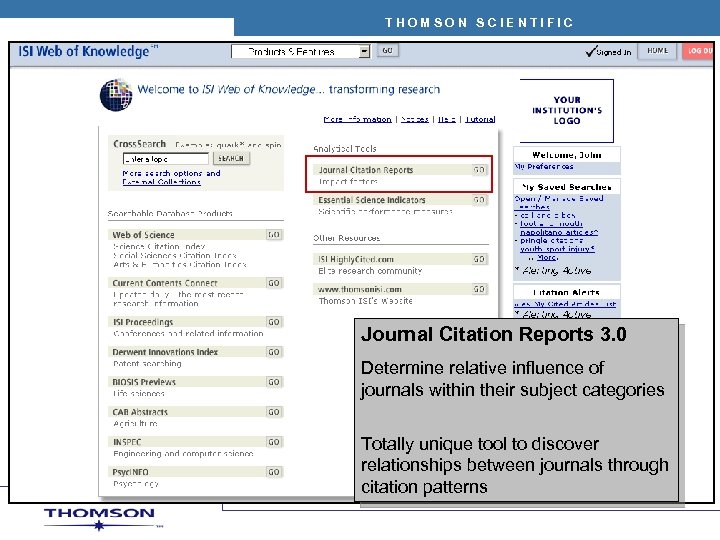Select the INSPEC heading
The height and width of the screenshot is (540, 720).
(x=127, y=442)
